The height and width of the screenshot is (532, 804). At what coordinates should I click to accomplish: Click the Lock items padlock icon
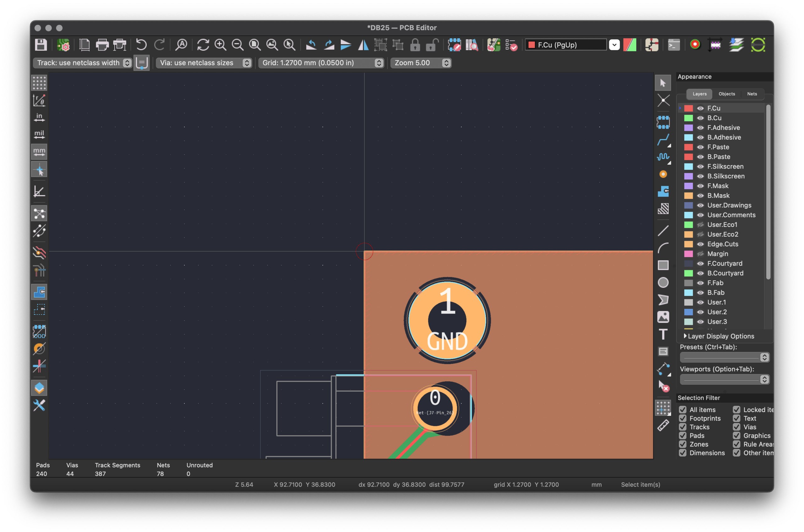click(x=415, y=45)
